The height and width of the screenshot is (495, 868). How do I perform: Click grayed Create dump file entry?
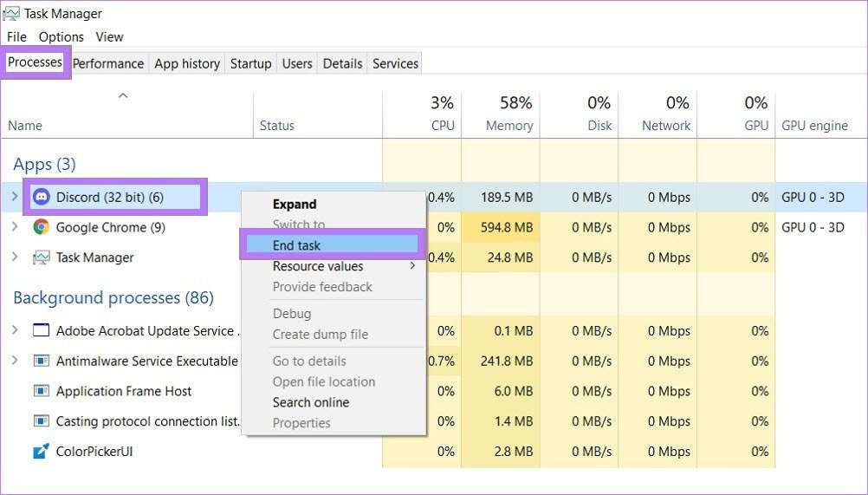[x=334, y=335]
